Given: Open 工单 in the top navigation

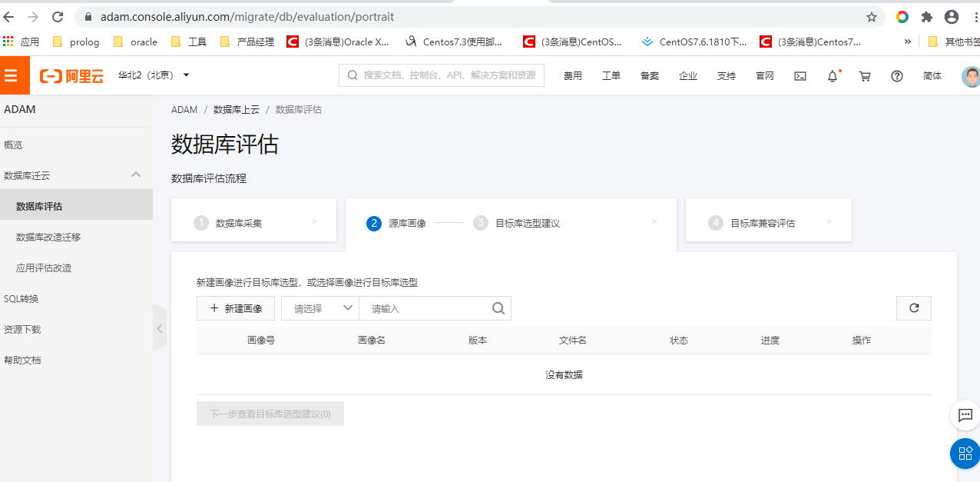Looking at the screenshot, I should coord(611,76).
